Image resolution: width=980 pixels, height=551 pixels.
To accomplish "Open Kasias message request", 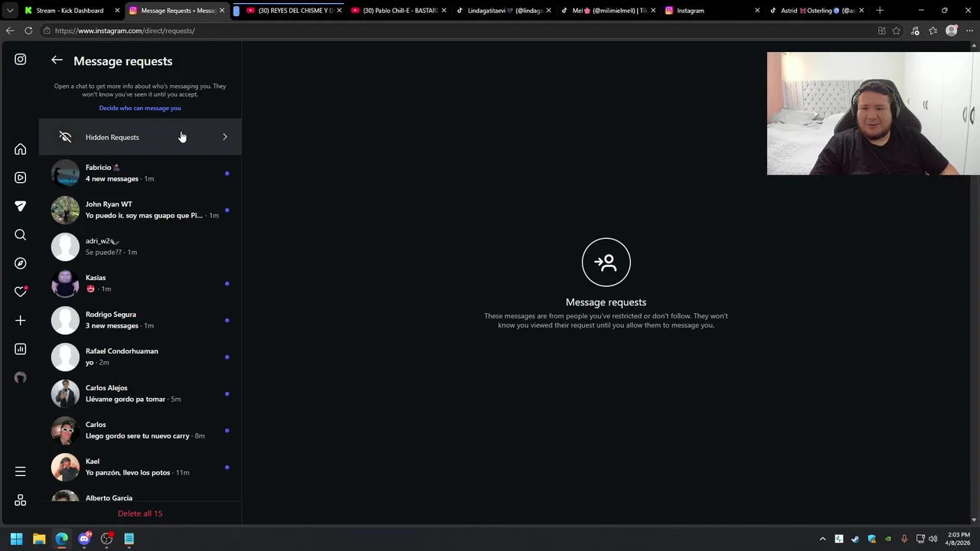I will [140, 283].
